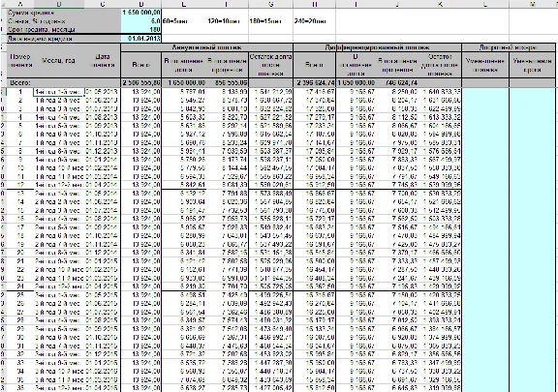Viewport: 558px width, 392px height.
Task: Click payment number 36 cell
Action: [20, 388]
